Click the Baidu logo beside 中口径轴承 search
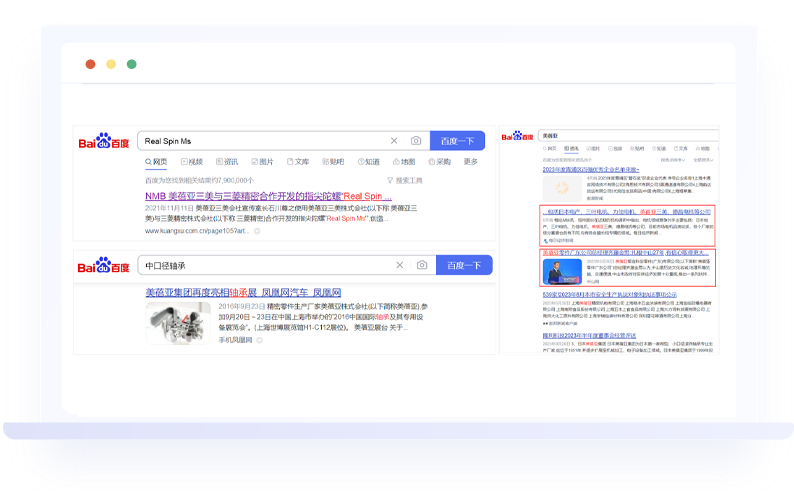Image resolution: width=794 pixels, height=491 pixels. tap(103, 265)
